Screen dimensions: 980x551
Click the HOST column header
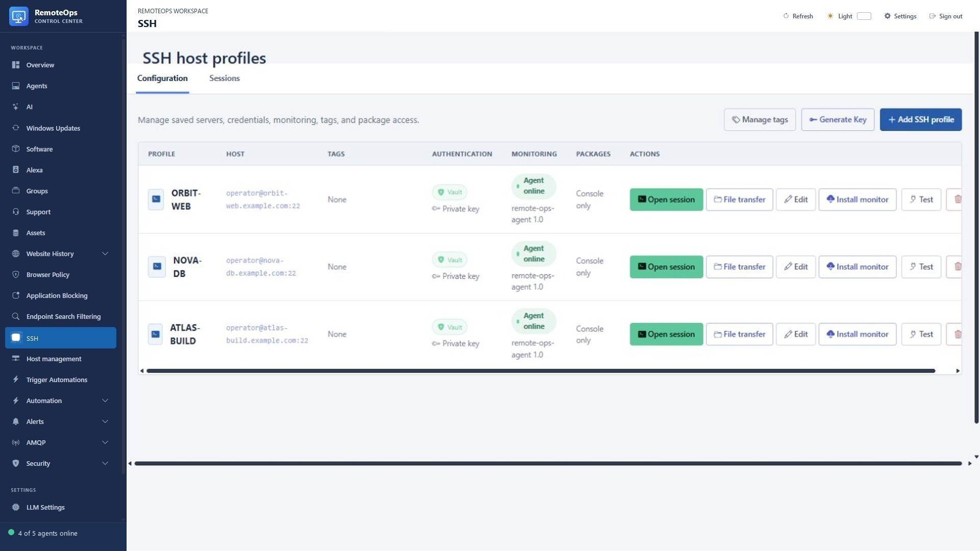pyautogui.click(x=235, y=154)
